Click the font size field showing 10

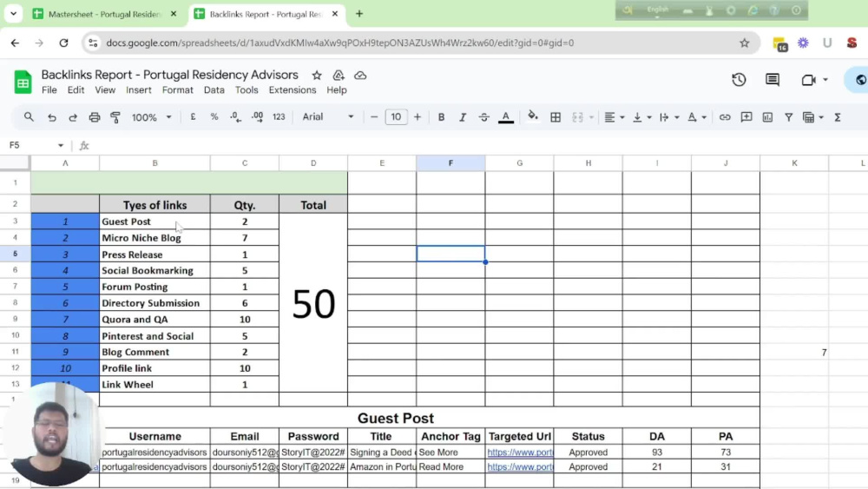click(396, 117)
